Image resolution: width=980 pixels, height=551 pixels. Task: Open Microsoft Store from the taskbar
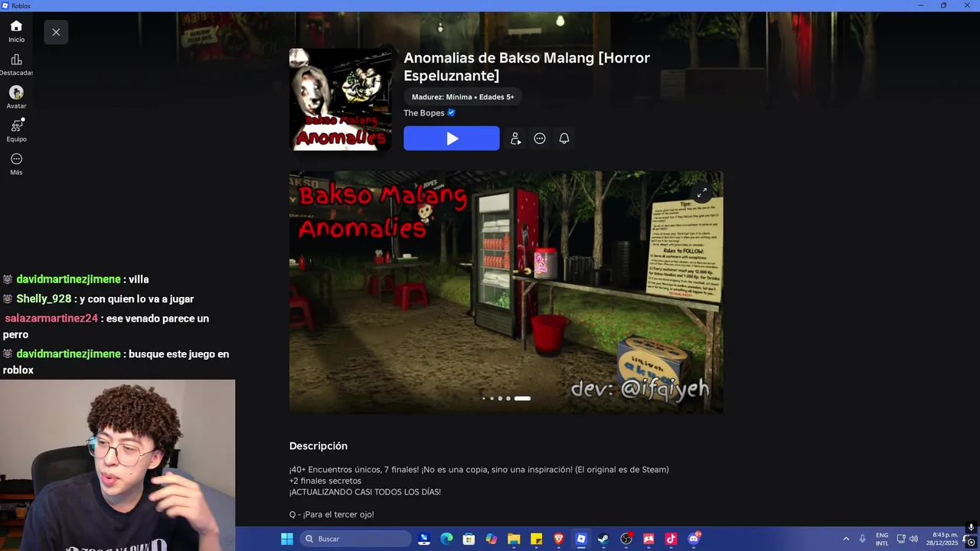469,539
